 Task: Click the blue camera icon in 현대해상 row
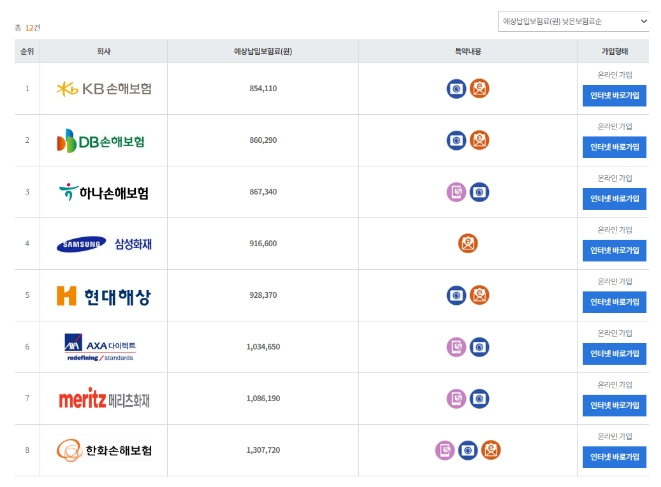click(x=456, y=295)
